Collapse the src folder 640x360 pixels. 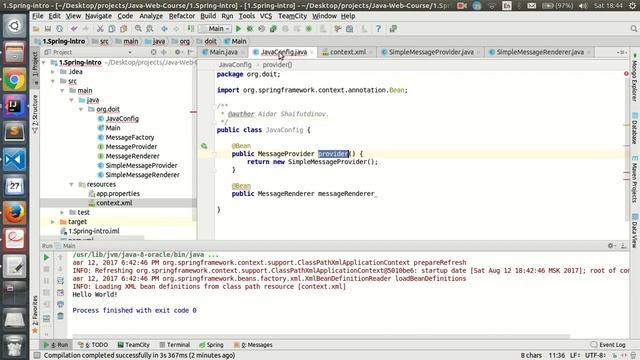click(x=53, y=81)
